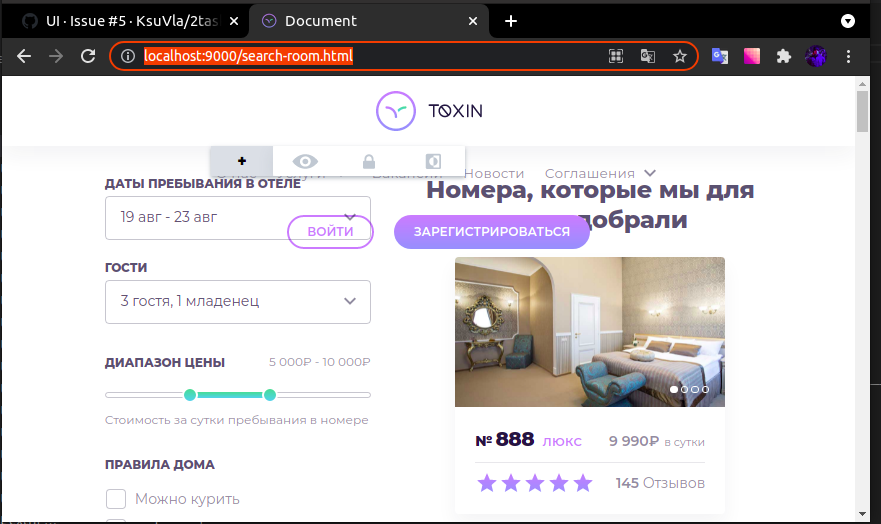
Task: Toggle the eye visibility icon in overlay toolbar
Action: point(305,162)
